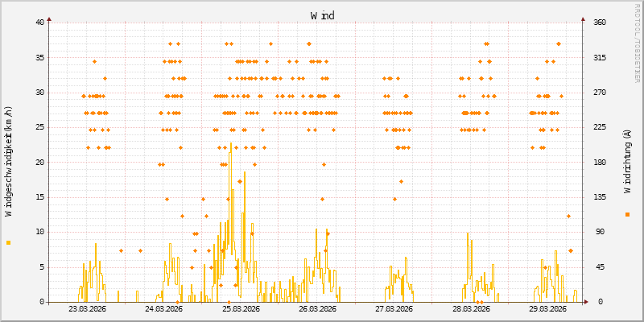Viewport: 644px width, 322px height.
Task: Click the 26.03.2026 date label
Action: pyautogui.click(x=317, y=308)
